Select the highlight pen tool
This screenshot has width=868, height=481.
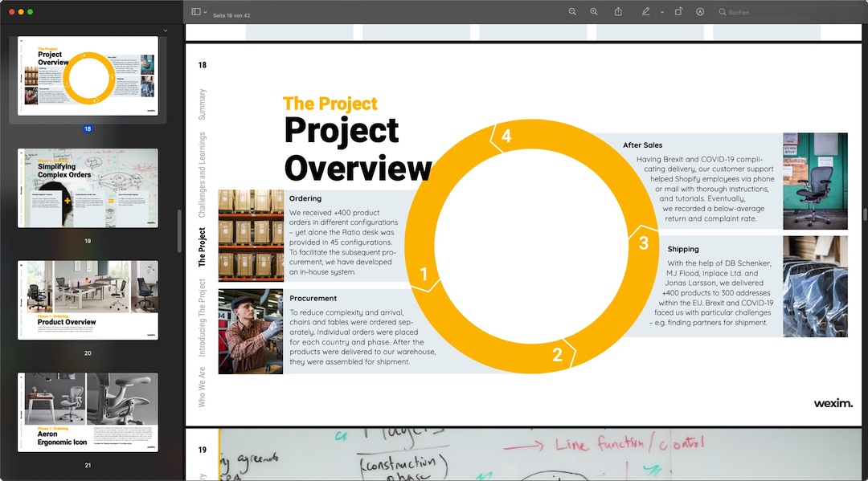pos(645,12)
